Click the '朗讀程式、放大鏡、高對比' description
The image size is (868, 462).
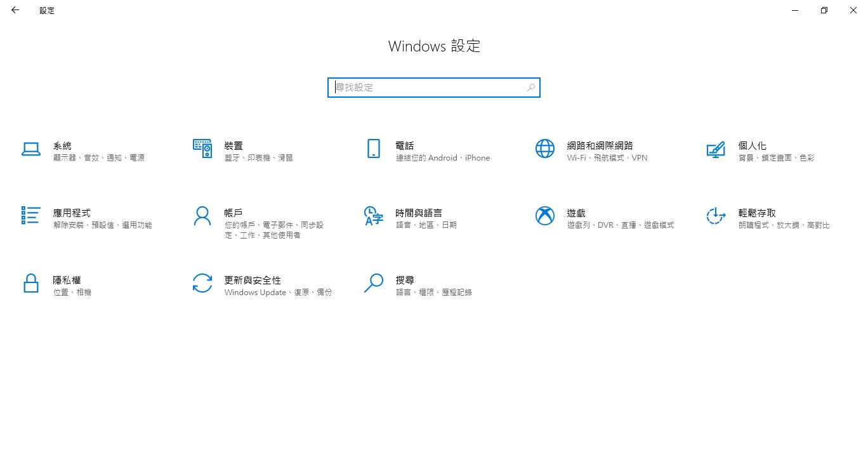(784, 225)
